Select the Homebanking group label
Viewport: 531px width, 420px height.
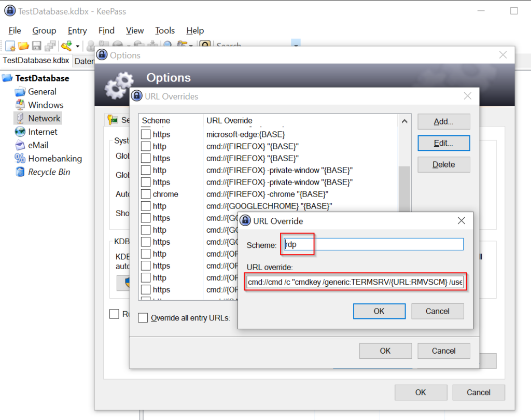coord(55,159)
